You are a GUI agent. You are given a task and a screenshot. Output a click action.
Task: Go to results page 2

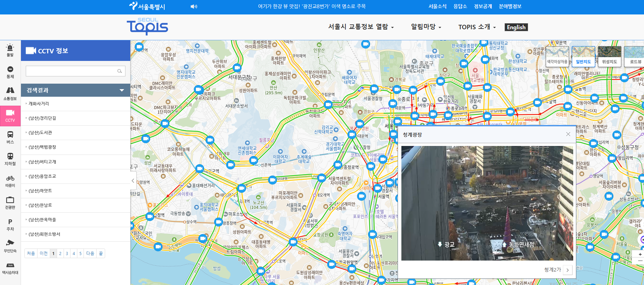click(60, 253)
